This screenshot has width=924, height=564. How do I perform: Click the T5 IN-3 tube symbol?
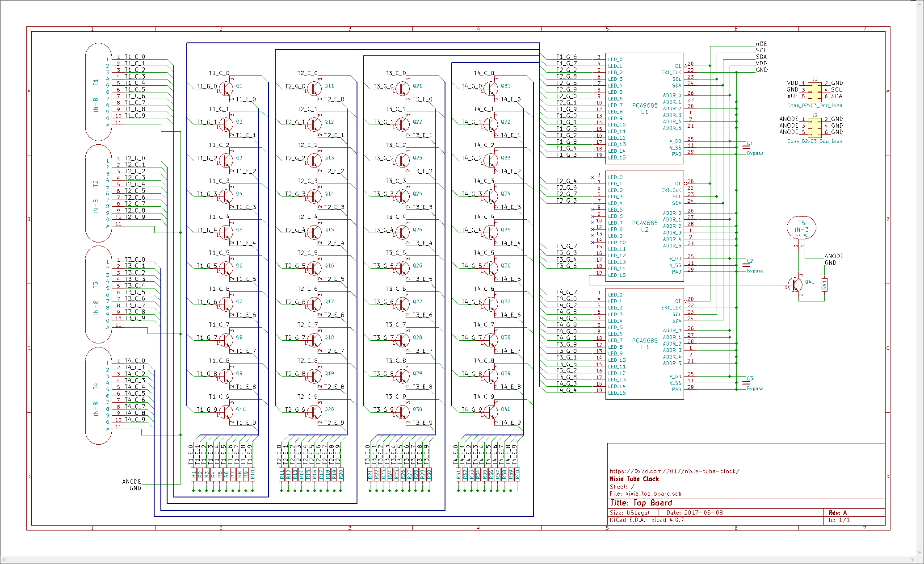[x=801, y=227]
